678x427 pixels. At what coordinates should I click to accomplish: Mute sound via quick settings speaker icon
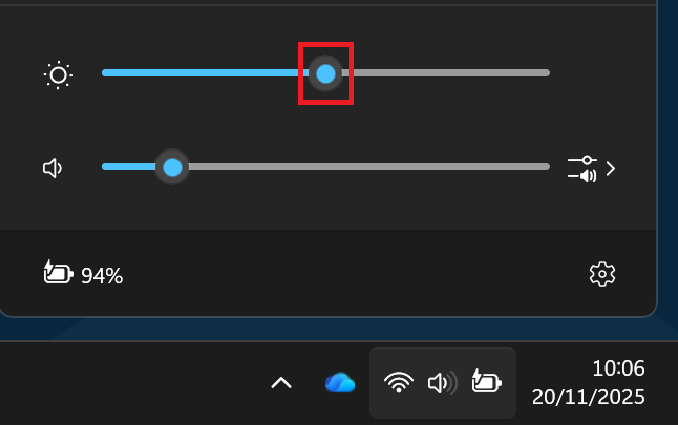tap(52, 168)
